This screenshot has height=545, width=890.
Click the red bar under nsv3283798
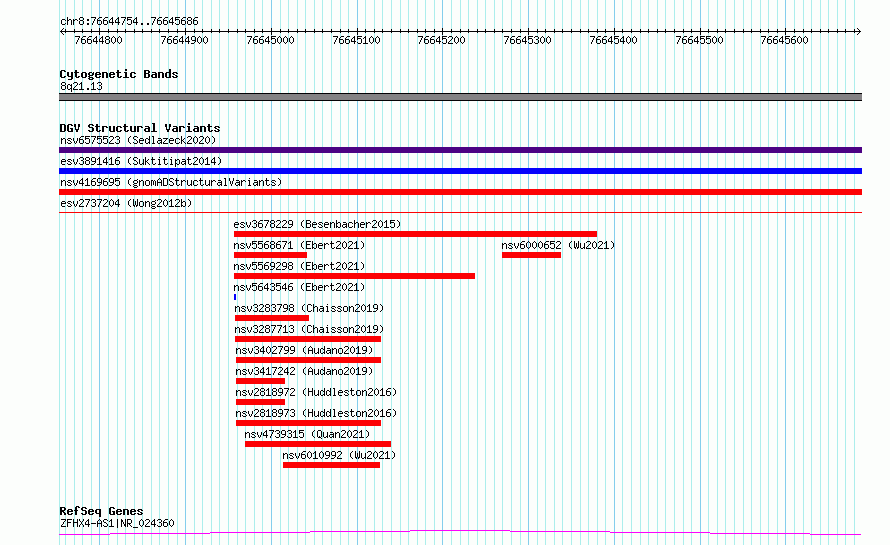[x=271, y=318]
